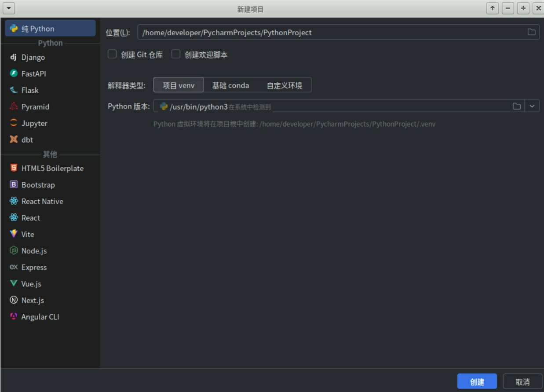The height and width of the screenshot is (392, 544).
Task: Click the React Native atom icon
Action: (x=14, y=201)
